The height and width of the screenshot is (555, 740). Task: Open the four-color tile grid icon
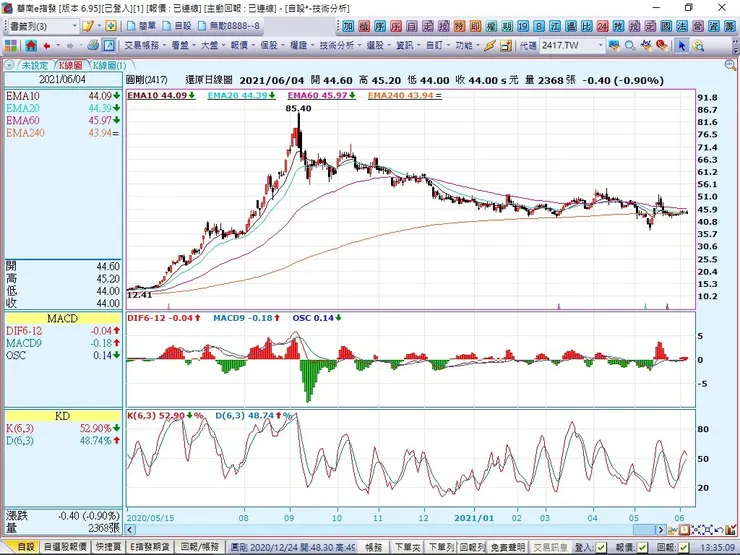click(x=11, y=46)
